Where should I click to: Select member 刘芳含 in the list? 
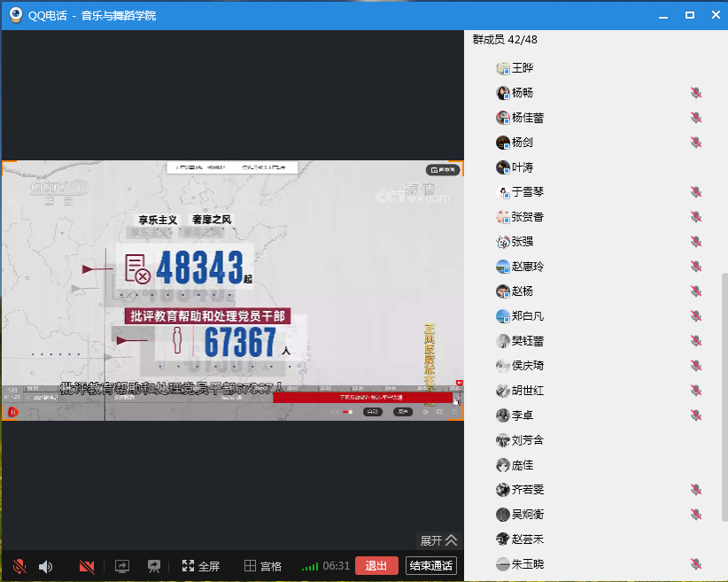coord(527,440)
